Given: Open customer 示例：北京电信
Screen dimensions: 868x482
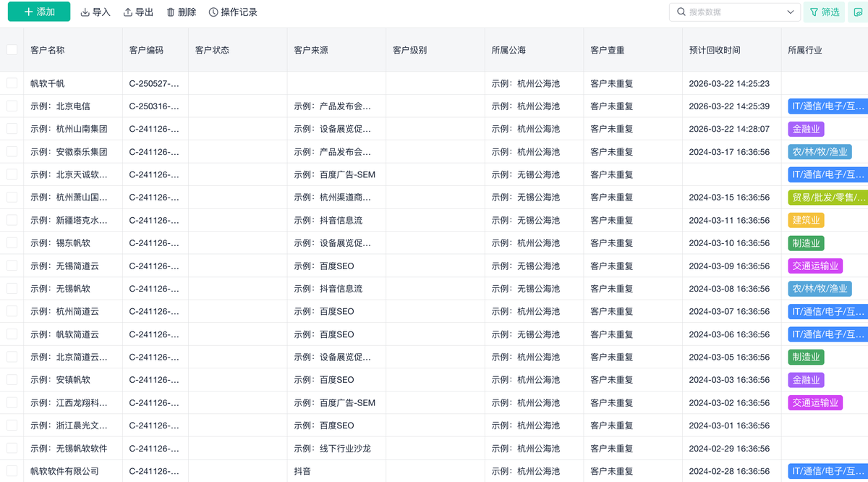Looking at the screenshot, I should 60,106.
